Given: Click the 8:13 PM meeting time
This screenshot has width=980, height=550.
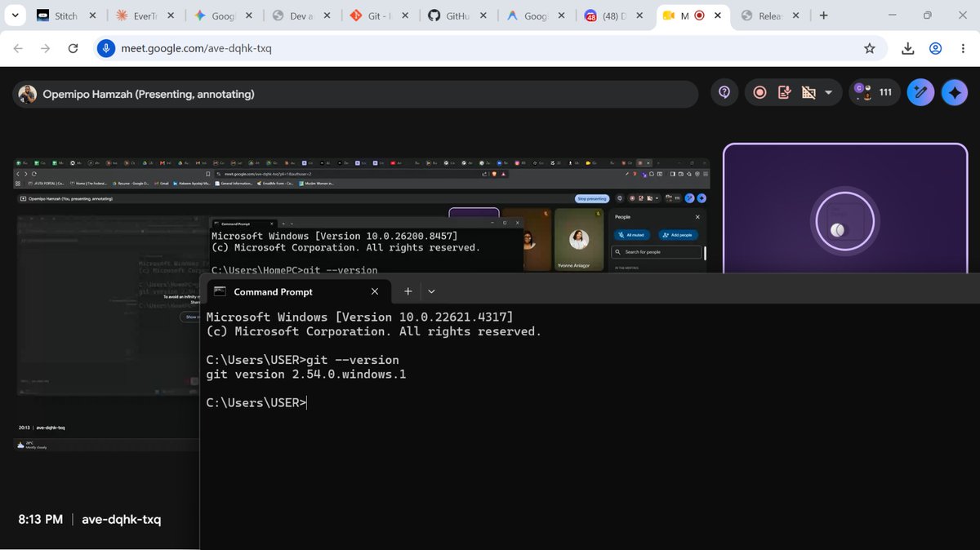Looking at the screenshot, I should click(40, 519).
